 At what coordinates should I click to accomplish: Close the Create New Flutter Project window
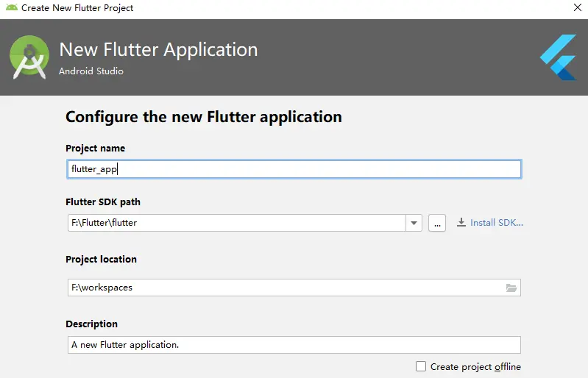pyautogui.click(x=576, y=8)
